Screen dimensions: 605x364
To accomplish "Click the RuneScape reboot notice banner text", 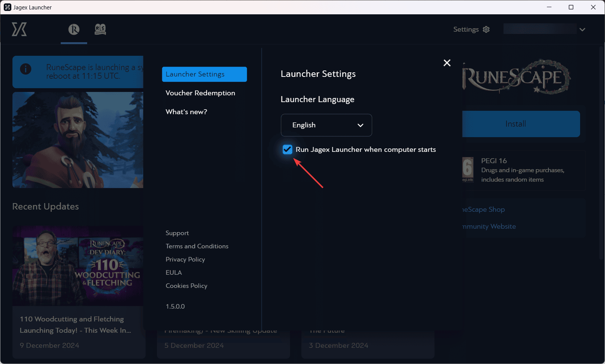I will pyautogui.click(x=94, y=72).
